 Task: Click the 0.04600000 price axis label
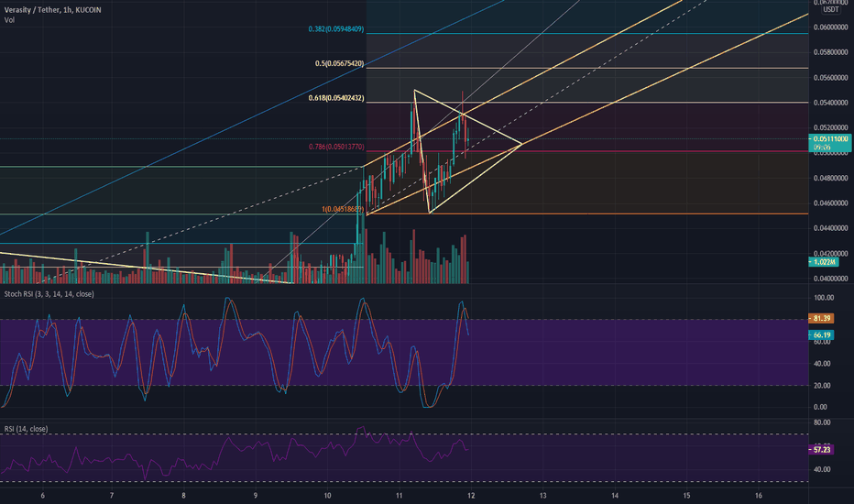(x=830, y=203)
